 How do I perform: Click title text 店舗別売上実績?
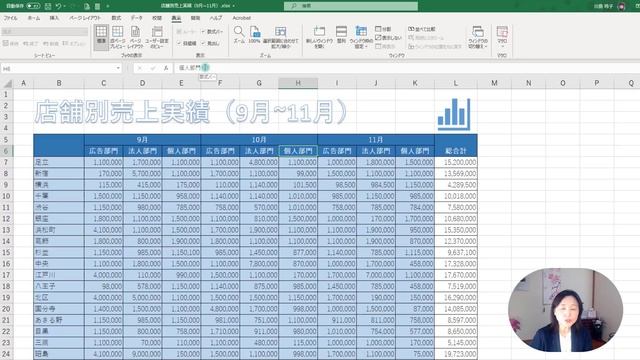(122, 112)
